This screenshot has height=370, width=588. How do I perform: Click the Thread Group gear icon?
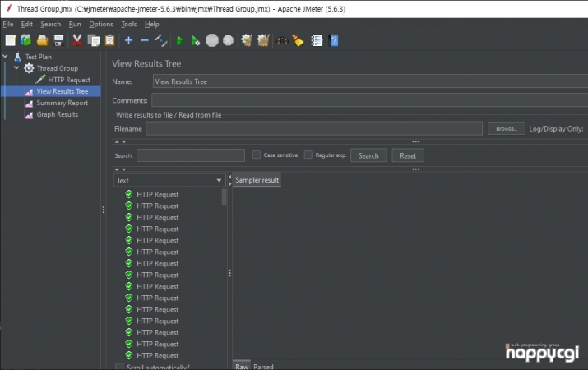pos(29,68)
